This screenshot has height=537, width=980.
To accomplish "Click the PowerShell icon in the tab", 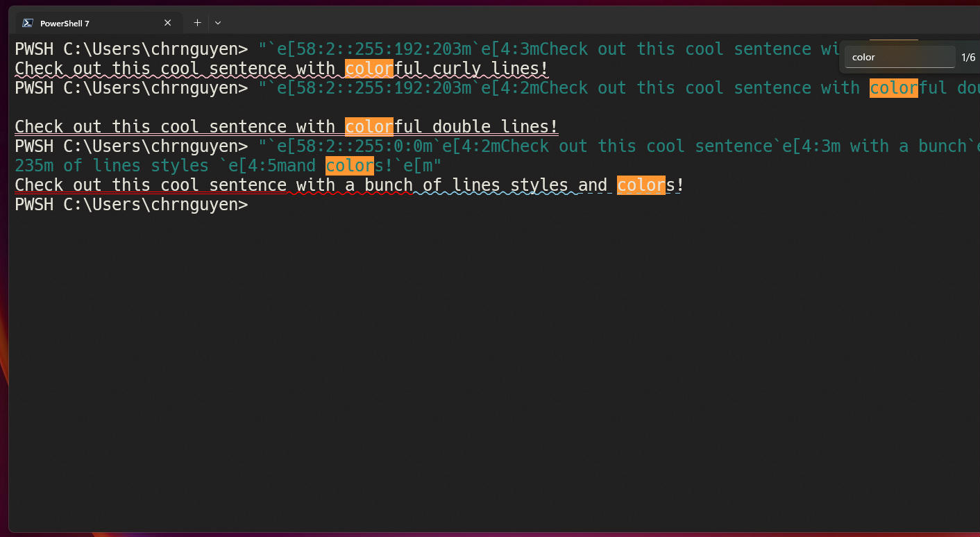I will 28,23.
